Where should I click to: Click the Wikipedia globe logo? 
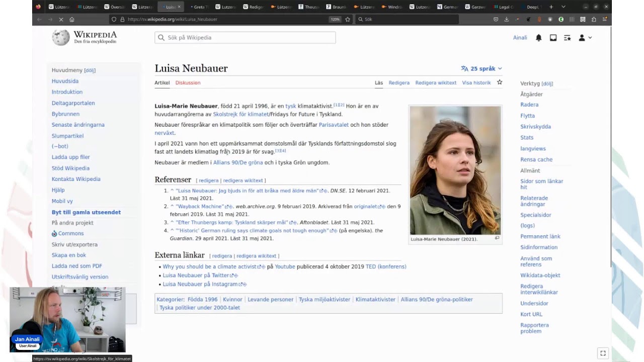[61, 38]
